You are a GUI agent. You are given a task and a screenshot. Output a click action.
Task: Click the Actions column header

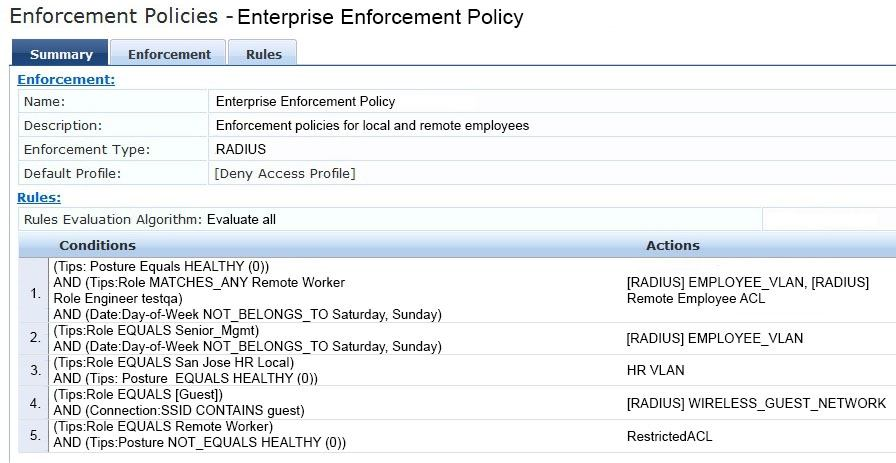point(672,245)
